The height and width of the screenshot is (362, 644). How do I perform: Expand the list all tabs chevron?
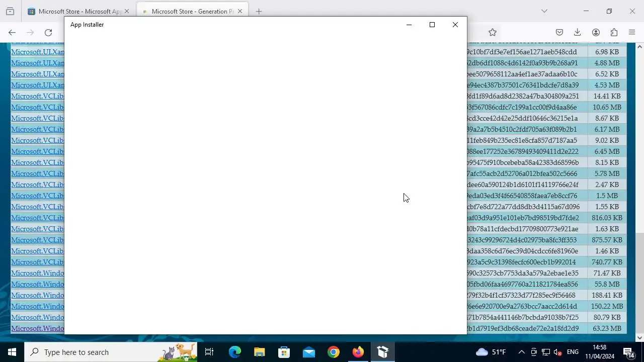click(x=544, y=11)
